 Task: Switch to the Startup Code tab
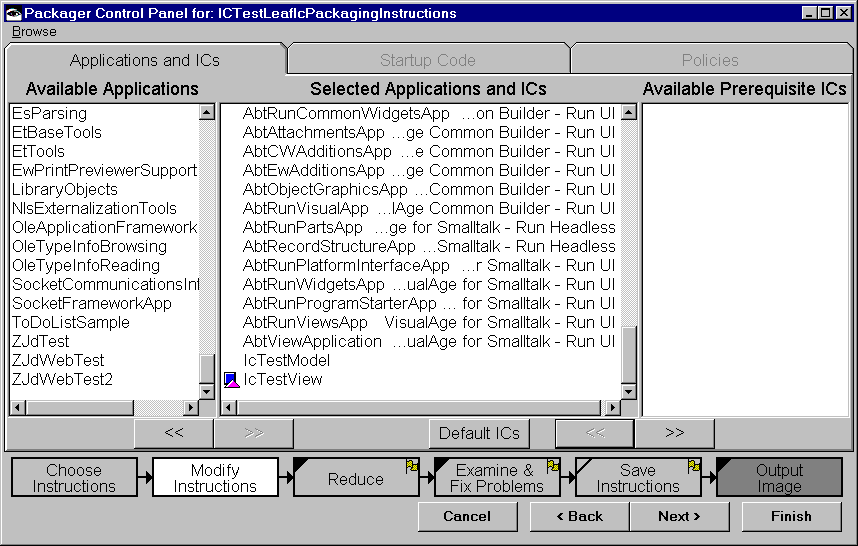coord(427,60)
